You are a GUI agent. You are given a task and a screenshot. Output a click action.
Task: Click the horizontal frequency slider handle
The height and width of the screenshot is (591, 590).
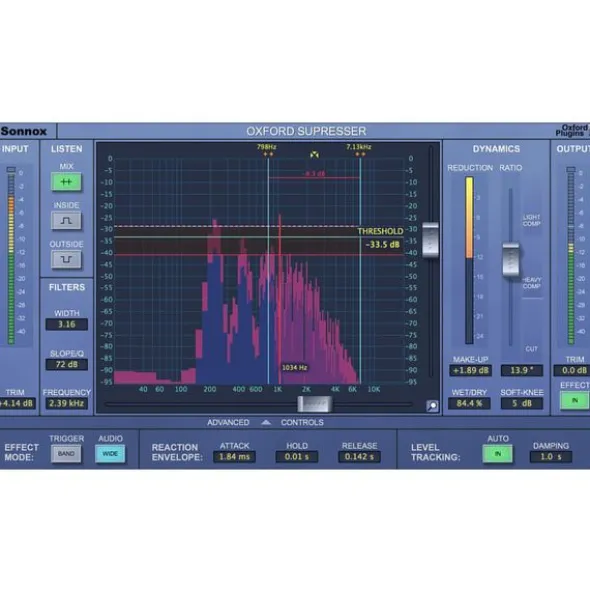coord(315,404)
